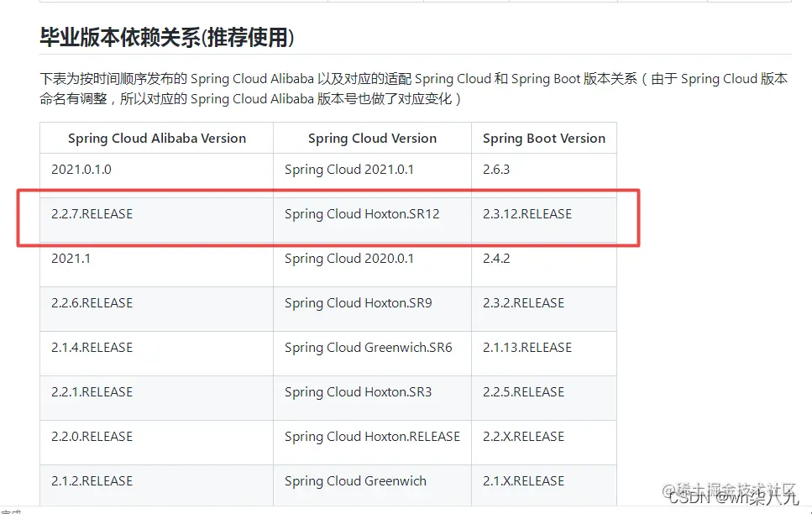
Task: Click the 2.2.0.RELEASE cell
Action: (157, 443)
